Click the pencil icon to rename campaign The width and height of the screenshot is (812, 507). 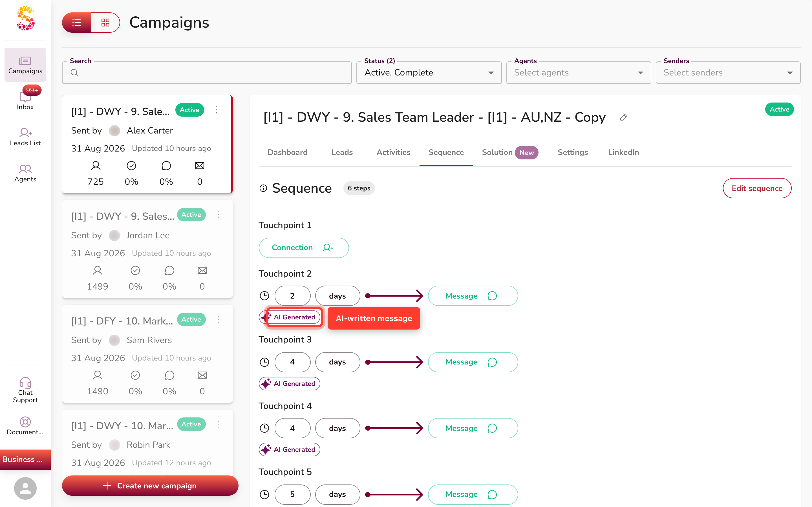tap(623, 117)
